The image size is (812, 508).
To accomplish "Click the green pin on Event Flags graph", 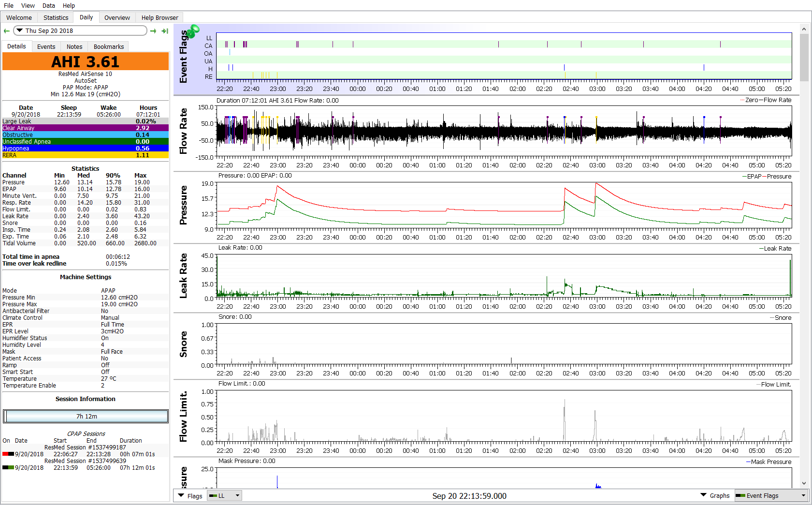I will tap(193, 31).
